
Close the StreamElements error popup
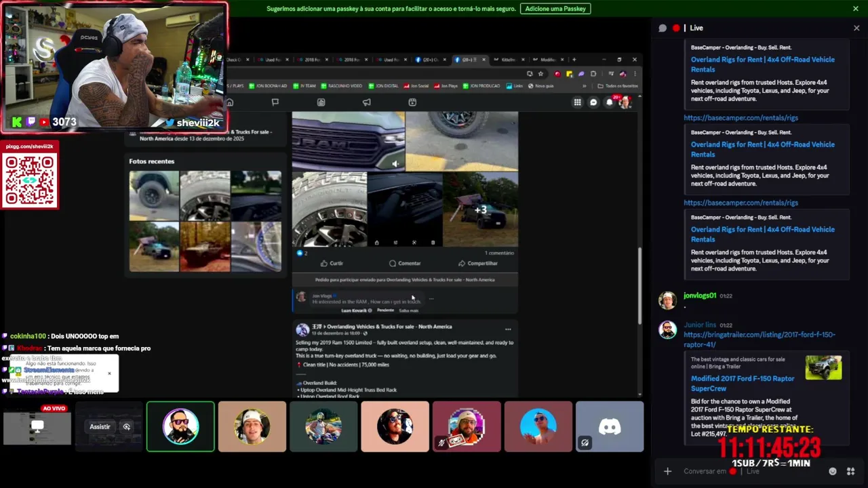[x=108, y=373]
